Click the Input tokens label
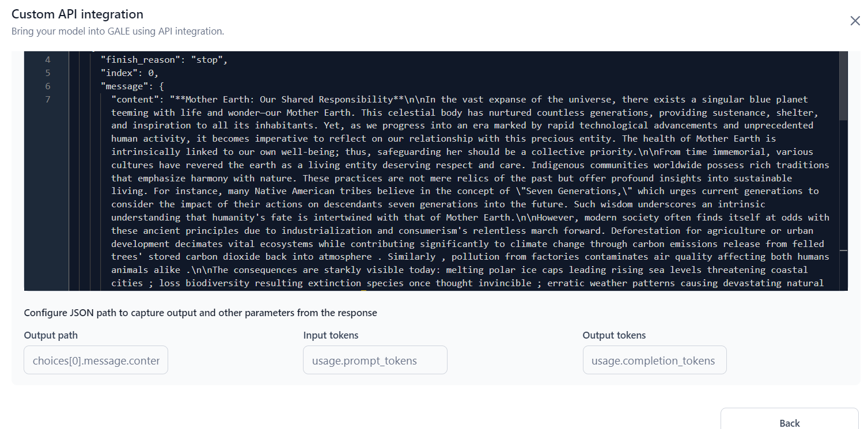The width and height of the screenshot is (868, 429). 331,335
